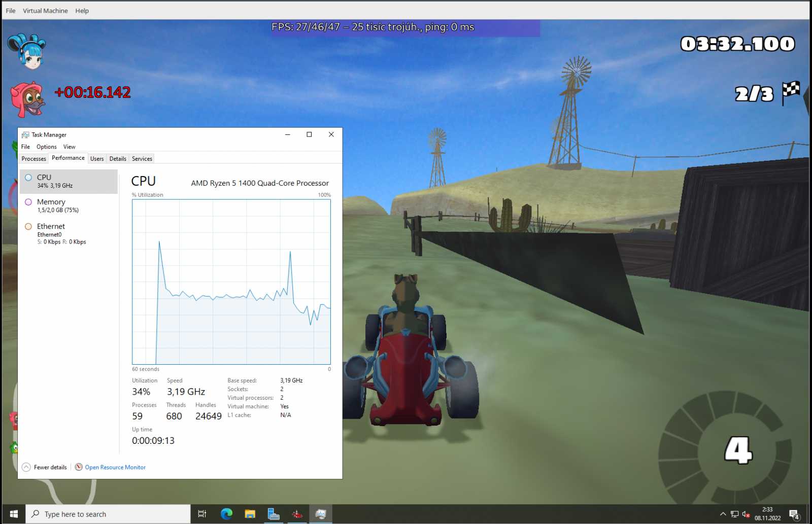The image size is (812, 524).
Task: Open Task View on the taskbar
Action: (202, 514)
